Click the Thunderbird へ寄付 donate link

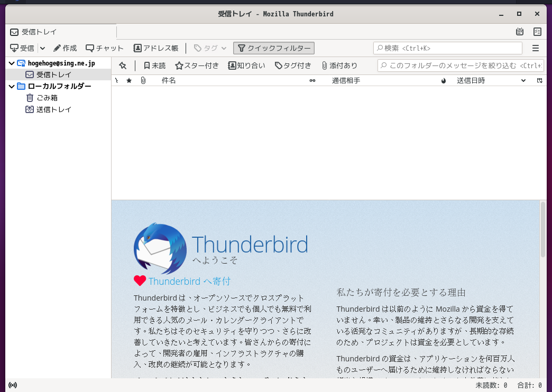189,281
